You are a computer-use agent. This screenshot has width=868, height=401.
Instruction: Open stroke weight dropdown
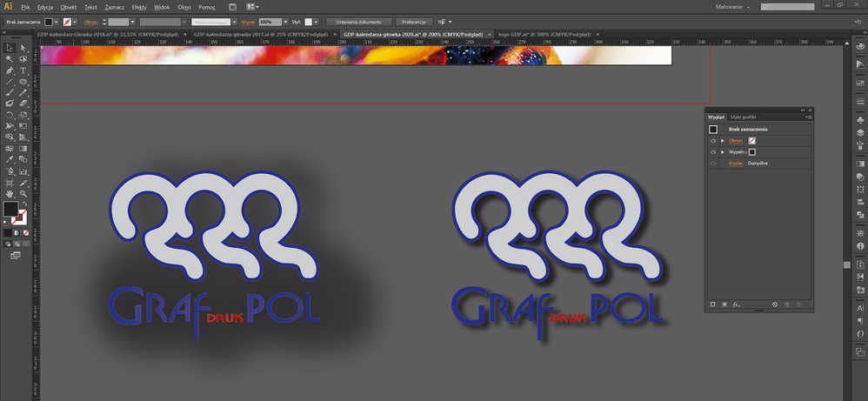click(x=132, y=22)
